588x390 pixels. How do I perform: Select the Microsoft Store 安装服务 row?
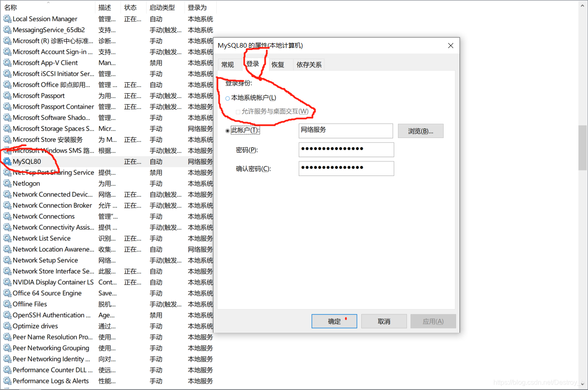point(108,140)
